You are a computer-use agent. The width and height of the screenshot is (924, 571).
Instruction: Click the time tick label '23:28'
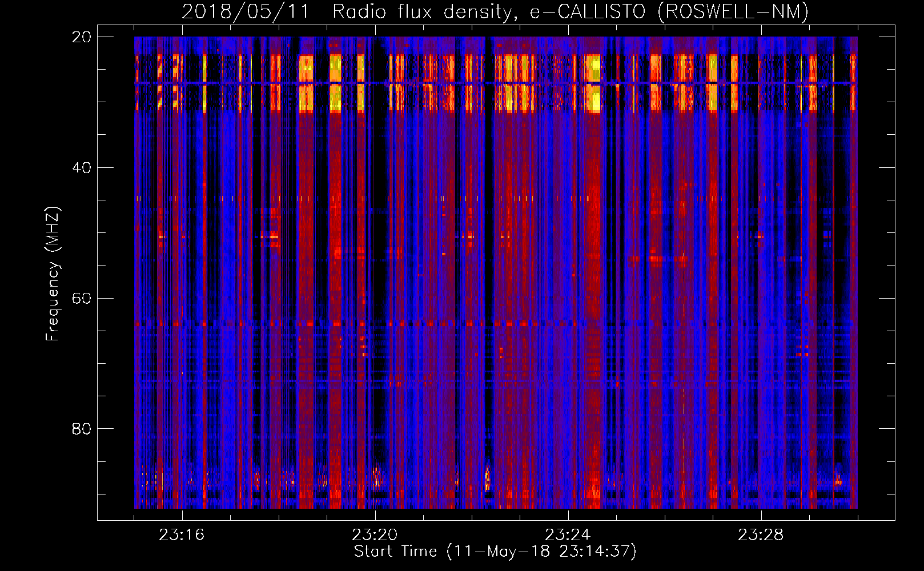pos(761,535)
